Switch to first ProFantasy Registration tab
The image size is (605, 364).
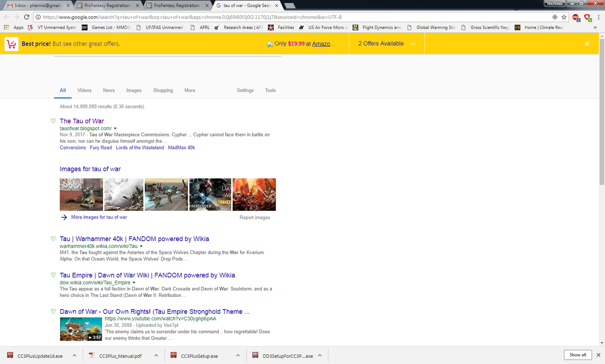click(x=109, y=5)
